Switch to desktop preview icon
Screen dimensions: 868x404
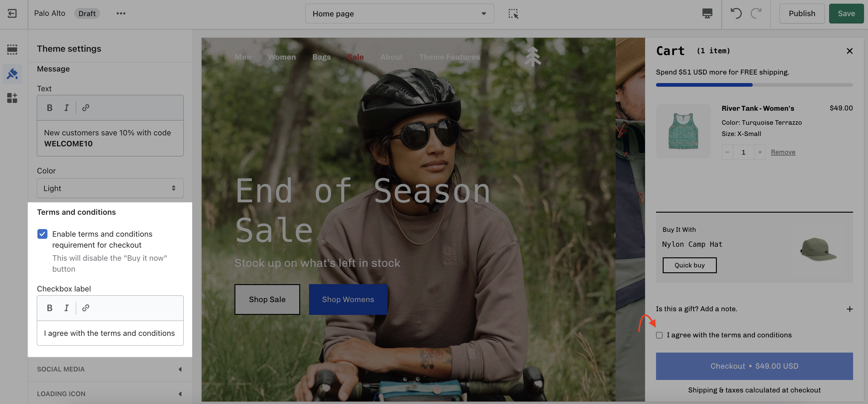coord(707,13)
